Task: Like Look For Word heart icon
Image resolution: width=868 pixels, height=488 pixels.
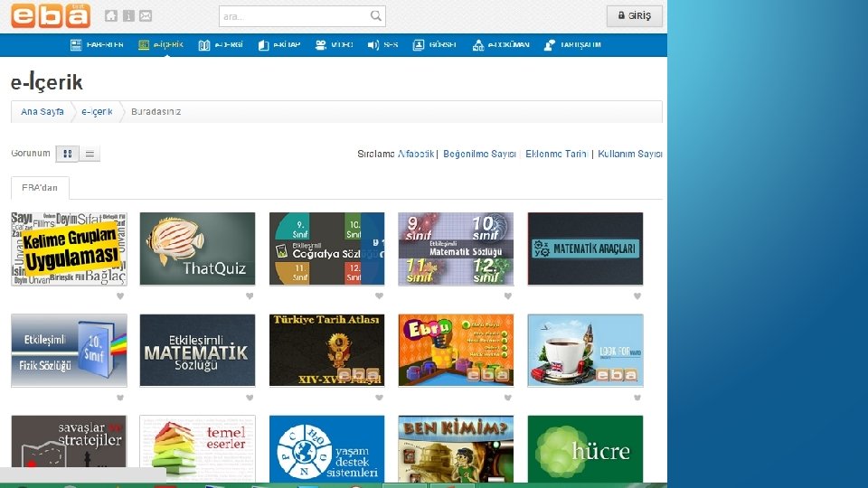Action: (x=637, y=398)
